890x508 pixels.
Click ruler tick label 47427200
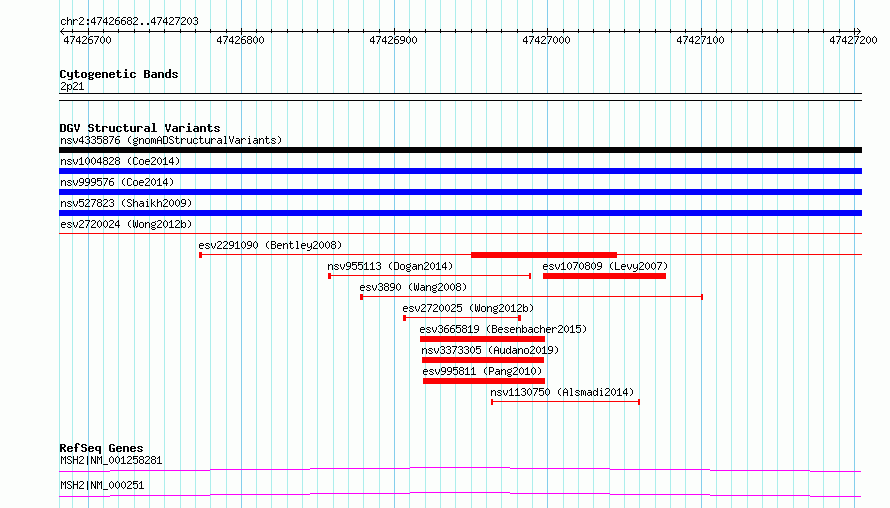coord(853,40)
